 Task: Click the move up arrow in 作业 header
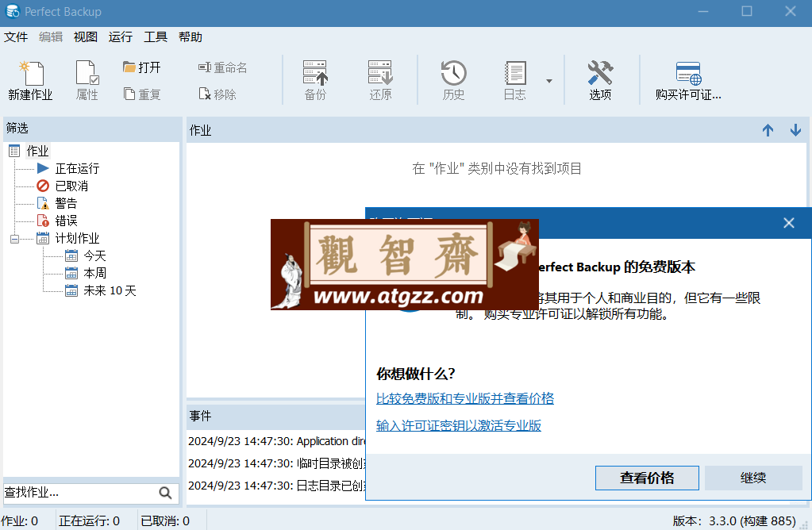pyautogui.click(x=768, y=130)
